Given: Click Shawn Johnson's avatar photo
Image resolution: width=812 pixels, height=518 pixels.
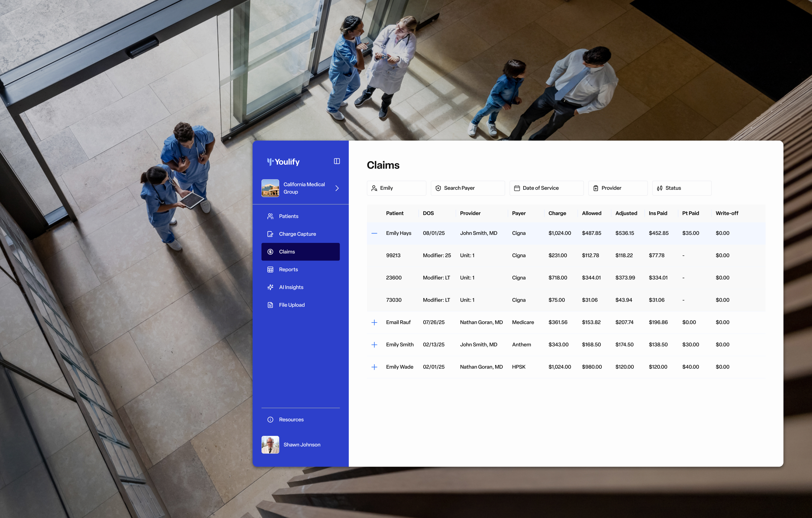Looking at the screenshot, I should click(270, 444).
